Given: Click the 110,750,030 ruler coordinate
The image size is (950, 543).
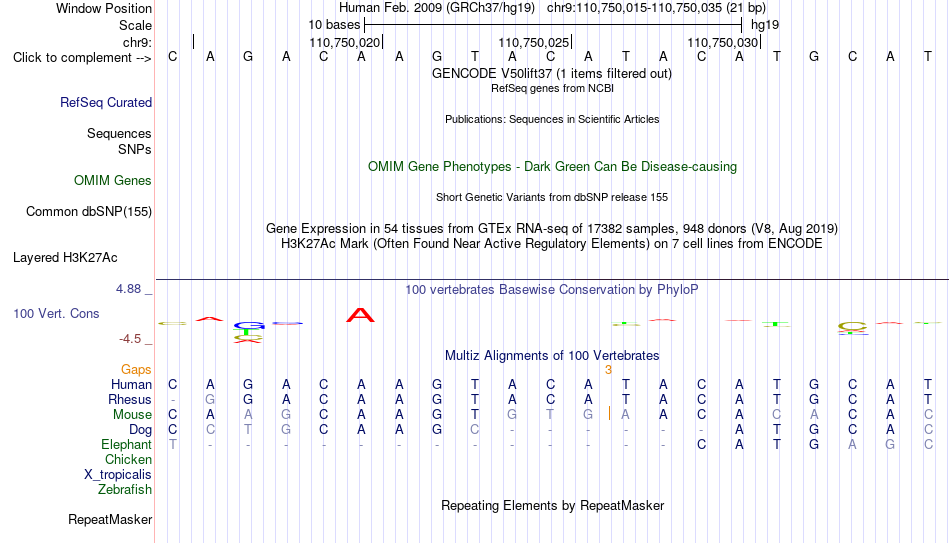Looking at the screenshot, I should click(x=723, y=42).
